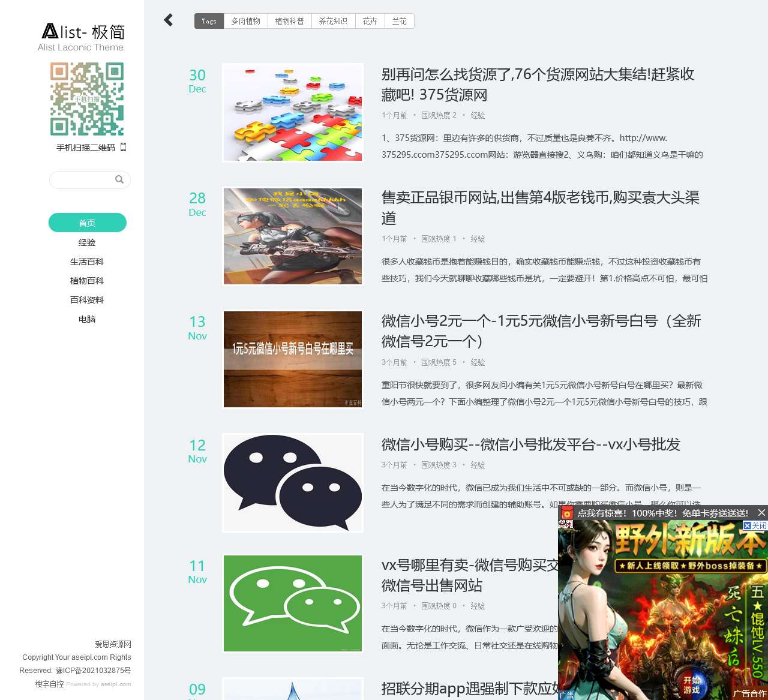
Task: Click the 经验 category link under the 30 Dec post
Action: pos(478,115)
